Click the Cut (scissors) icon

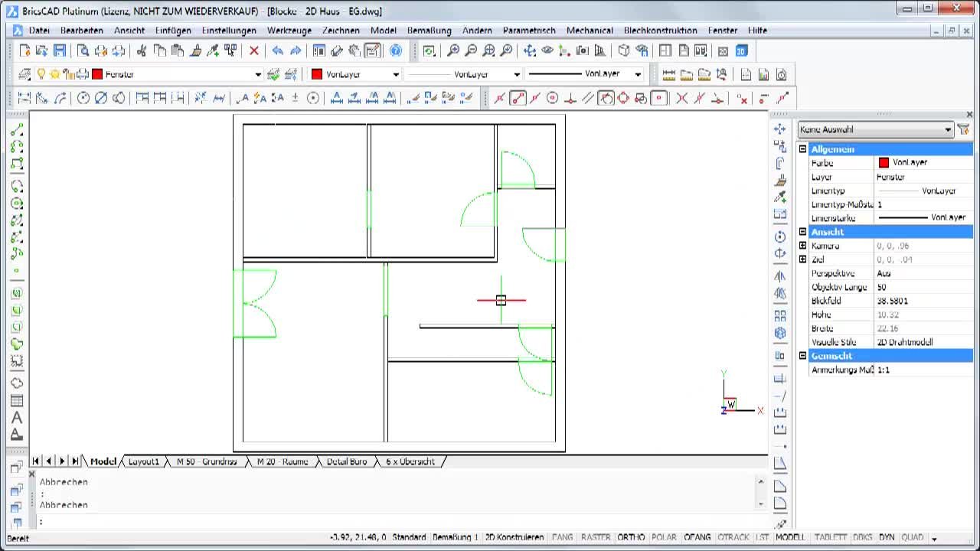[x=142, y=51]
